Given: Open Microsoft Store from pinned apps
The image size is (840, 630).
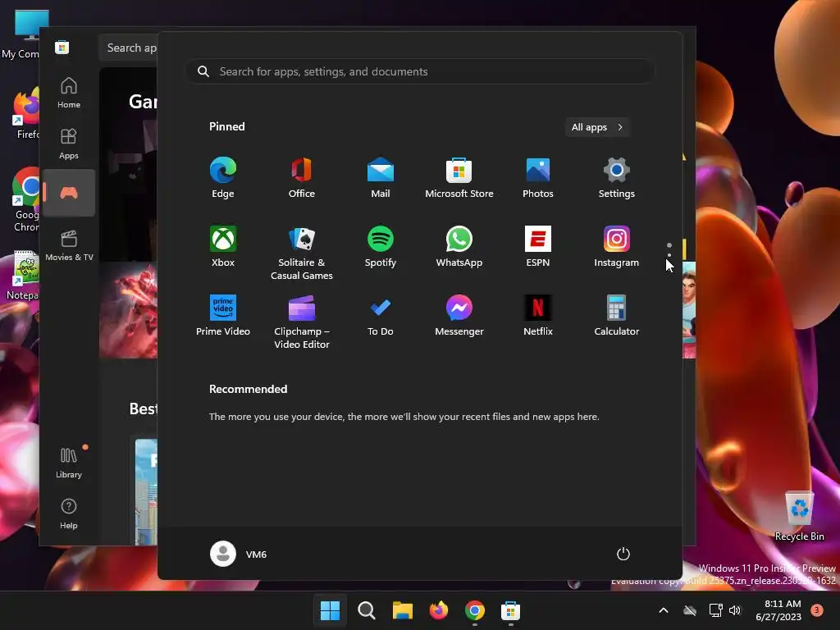Looking at the screenshot, I should click(459, 178).
